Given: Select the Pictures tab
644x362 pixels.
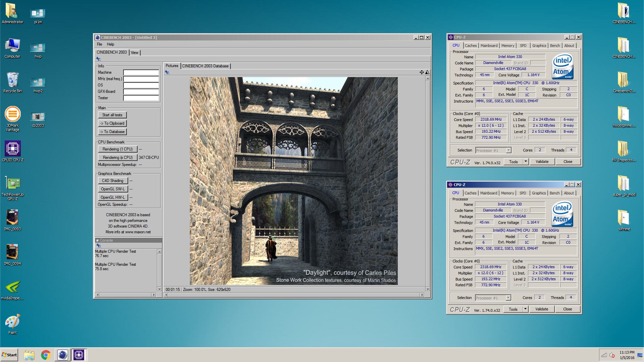Looking at the screenshot, I should [172, 66].
